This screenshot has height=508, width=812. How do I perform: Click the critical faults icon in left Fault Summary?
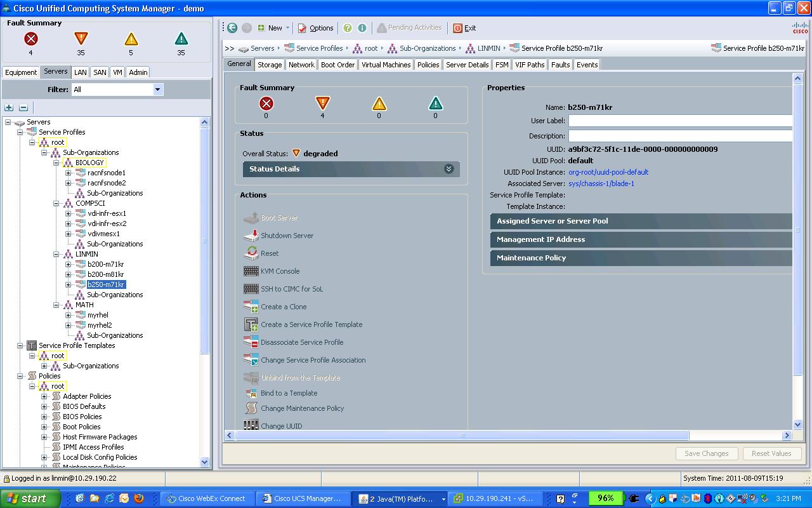[30, 39]
